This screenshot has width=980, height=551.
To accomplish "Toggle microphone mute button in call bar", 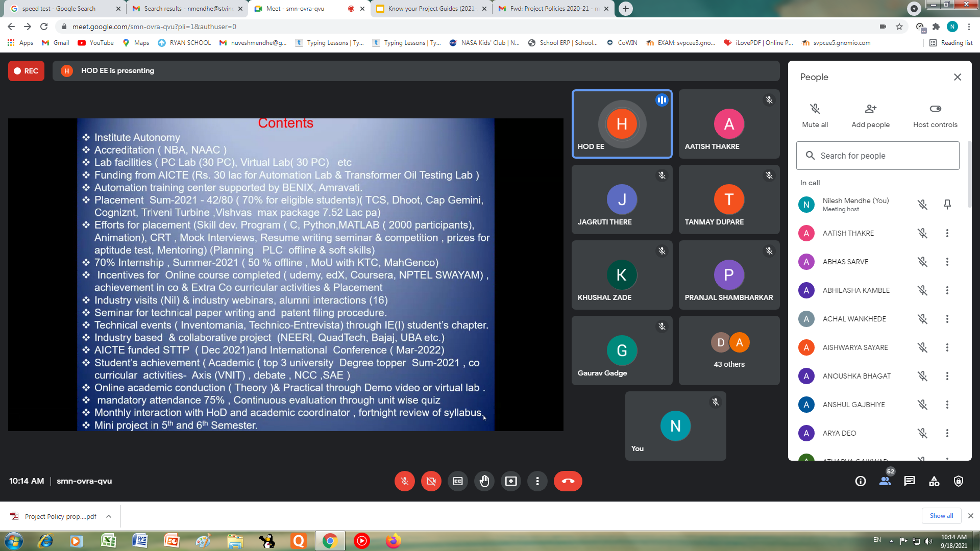I will [404, 481].
